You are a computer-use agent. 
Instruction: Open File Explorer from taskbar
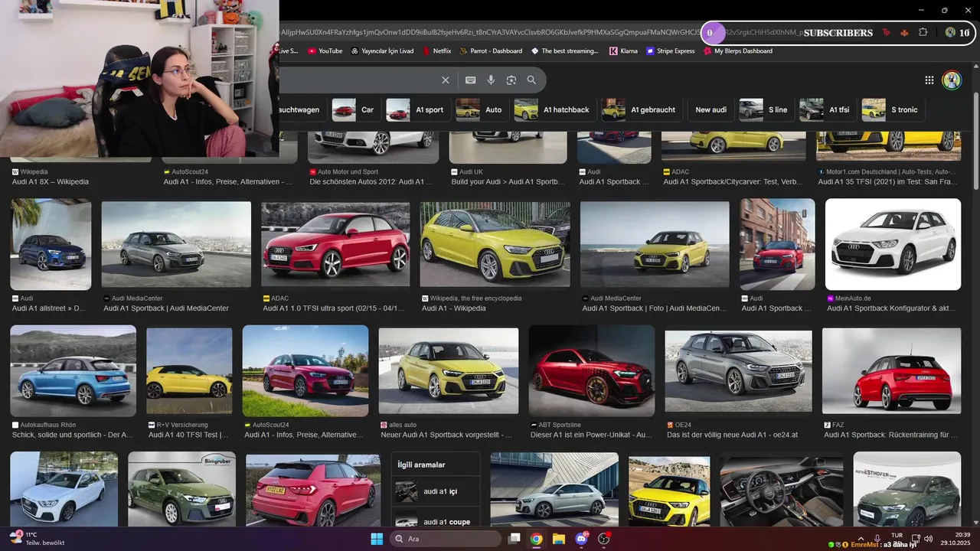[558, 539]
